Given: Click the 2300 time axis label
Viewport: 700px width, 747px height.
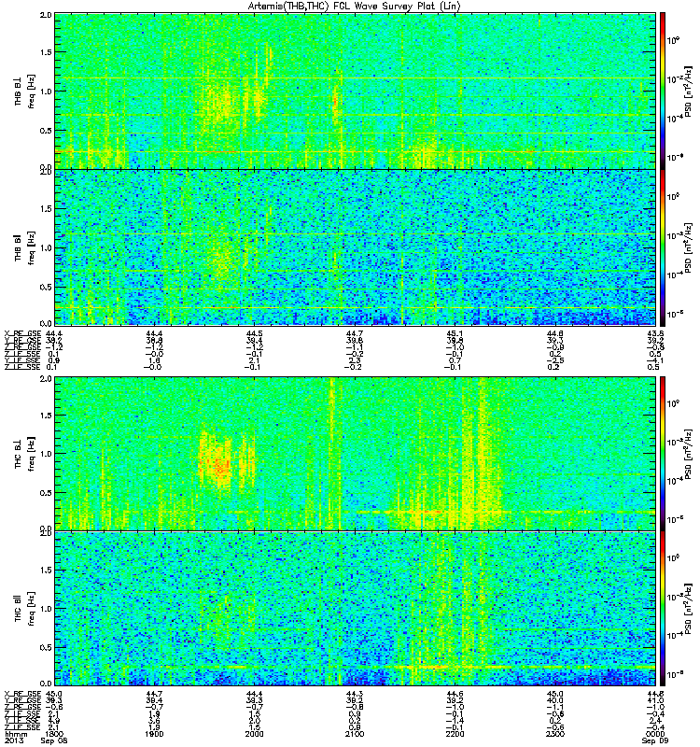Looking at the screenshot, I should pyautogui.click(x=555, y=734).
